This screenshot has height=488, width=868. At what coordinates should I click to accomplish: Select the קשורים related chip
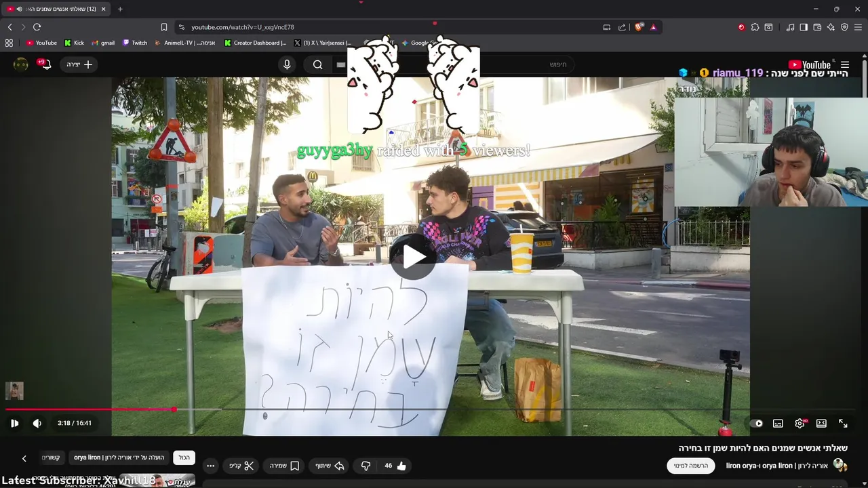pos(52,457)
